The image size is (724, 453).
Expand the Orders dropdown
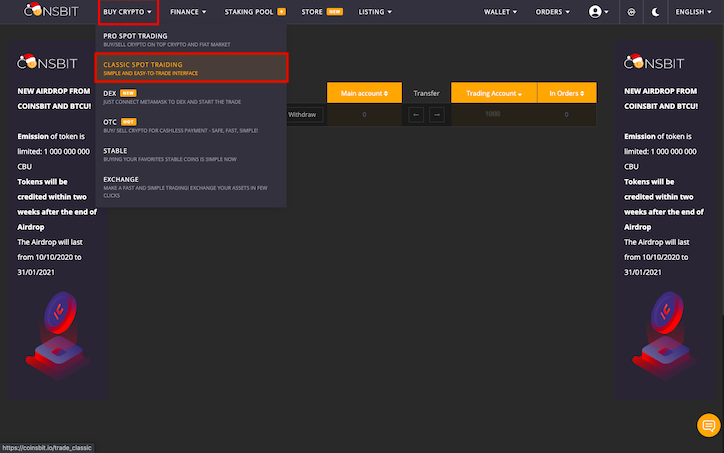(552, 12)
